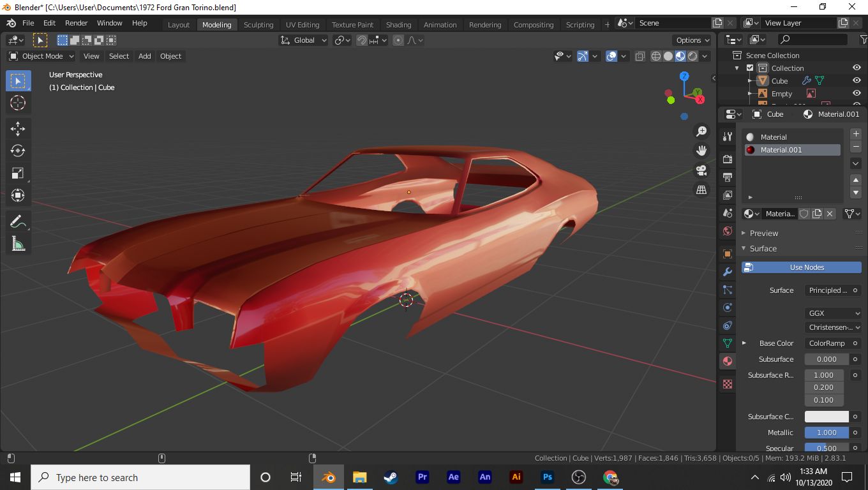The height and width of the screenshot is (490, 868).
Task: Open the Physics properties tab
Action: 727,308
